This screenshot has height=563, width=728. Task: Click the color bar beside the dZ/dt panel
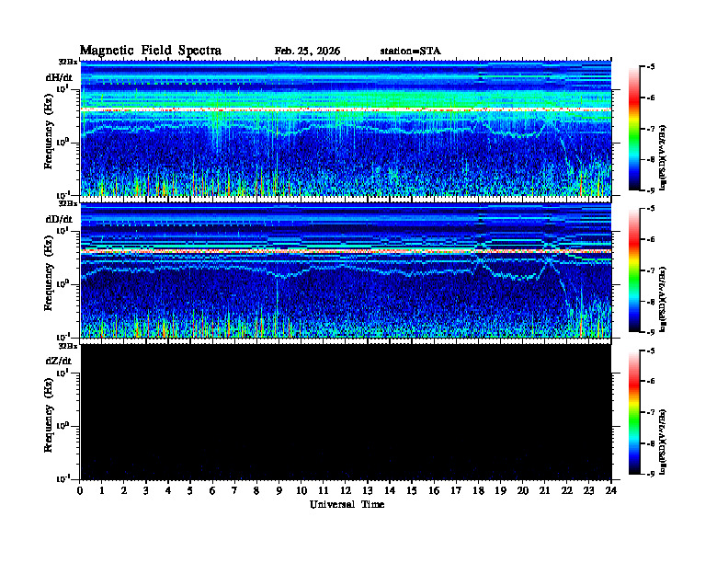pyautogui.click(x=634, y=412)
